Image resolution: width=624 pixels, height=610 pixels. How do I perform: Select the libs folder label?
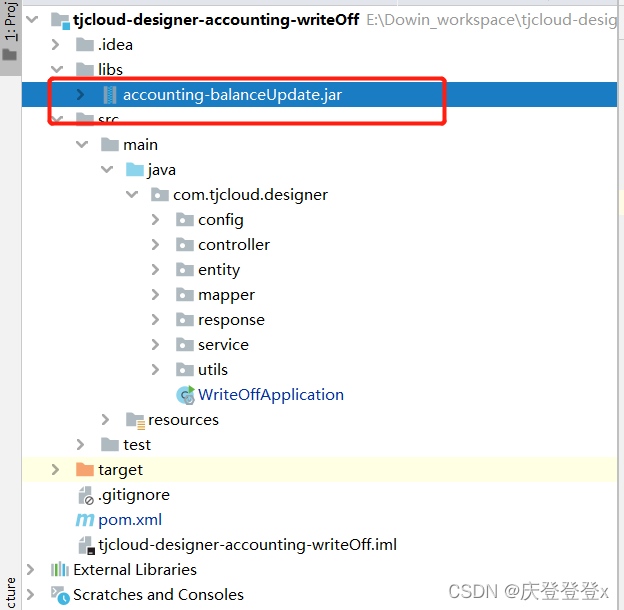(111, 69)
